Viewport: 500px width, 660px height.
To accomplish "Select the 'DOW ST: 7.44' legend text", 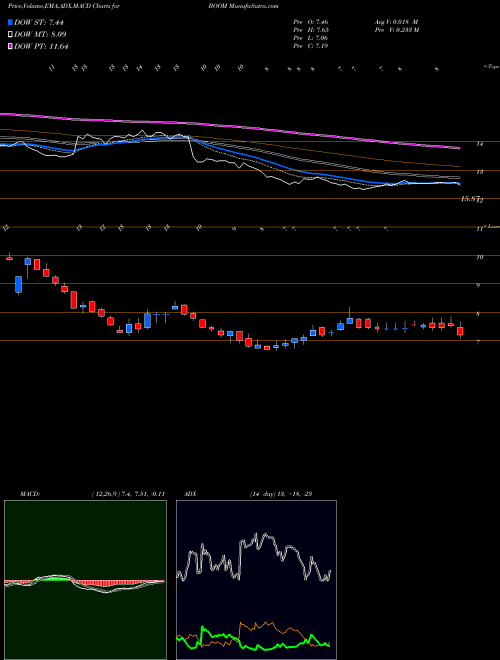I will 39,22.
